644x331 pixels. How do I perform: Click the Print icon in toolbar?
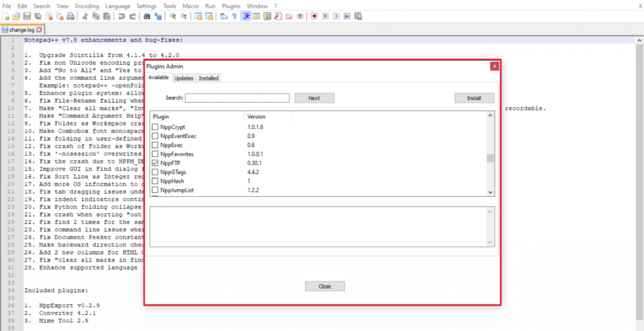point(71,16)
